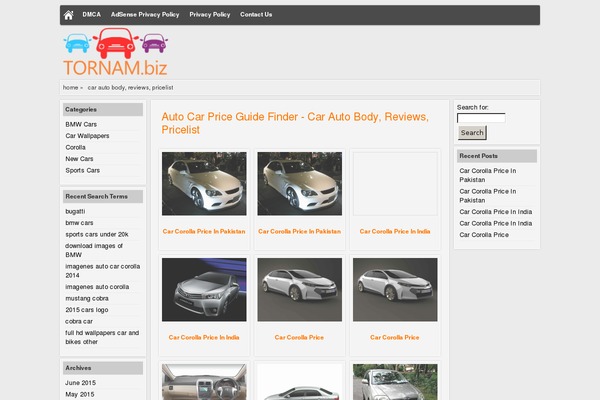Select 2015 cars logo search term

tap(87, 310)
